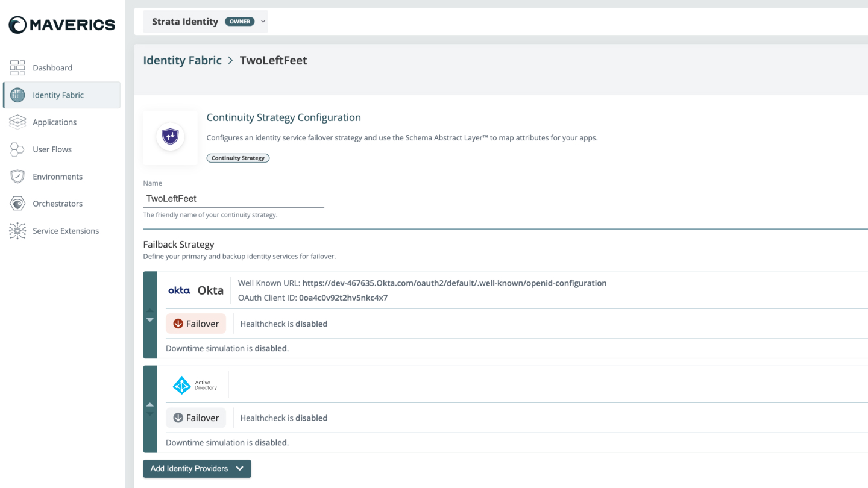Edit the Name field TwoLeftFeet
The image size is (868, 488).
233,198
